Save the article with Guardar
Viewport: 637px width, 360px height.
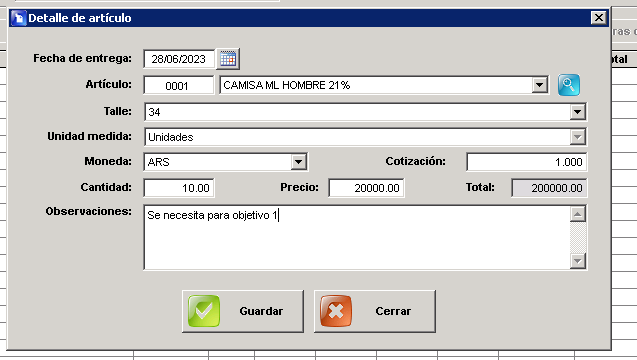[243, 311]
